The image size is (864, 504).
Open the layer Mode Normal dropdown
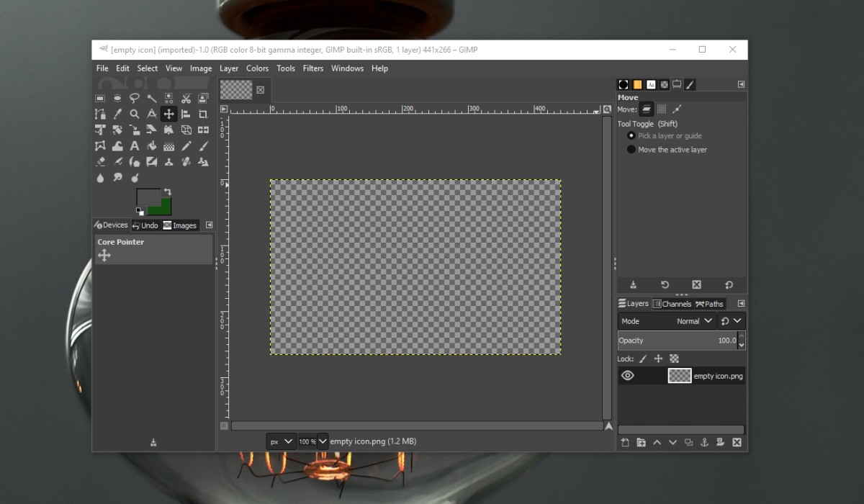tap(694, 321)
